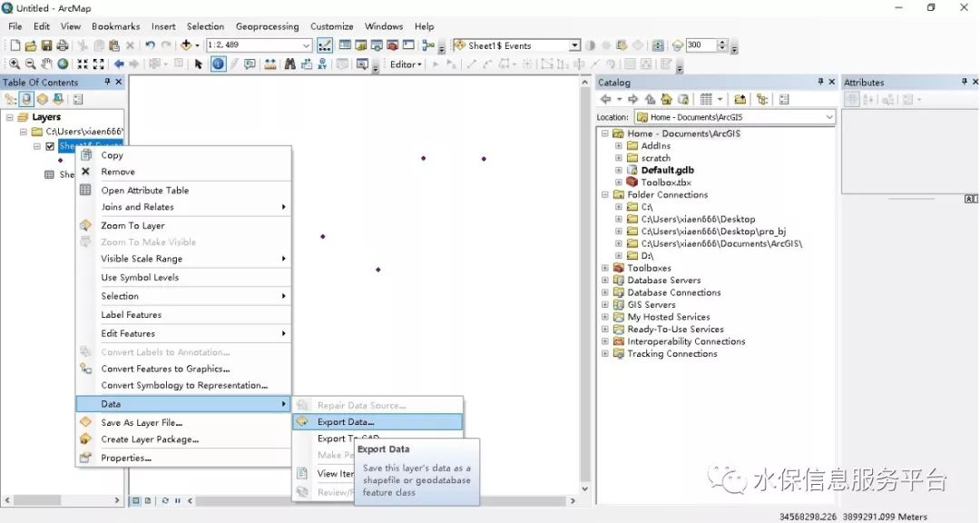The image size is (980, 523).
Task: Open the Customize menu
Action: (331, 26)
